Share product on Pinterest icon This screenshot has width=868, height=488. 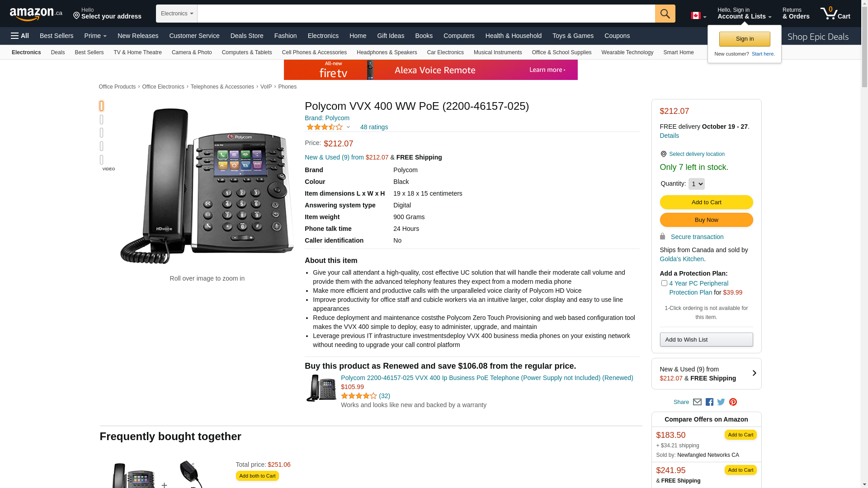pyautogui.click(x=733, y=402)
